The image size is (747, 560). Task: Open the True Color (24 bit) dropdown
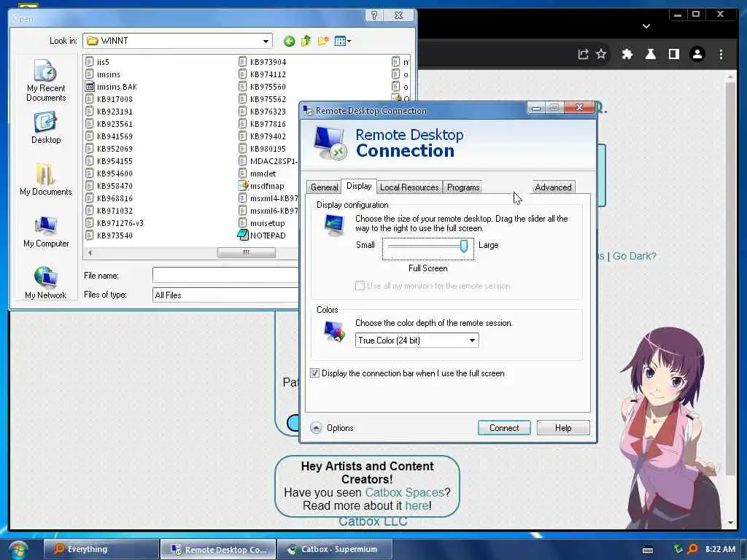(417, 340)
